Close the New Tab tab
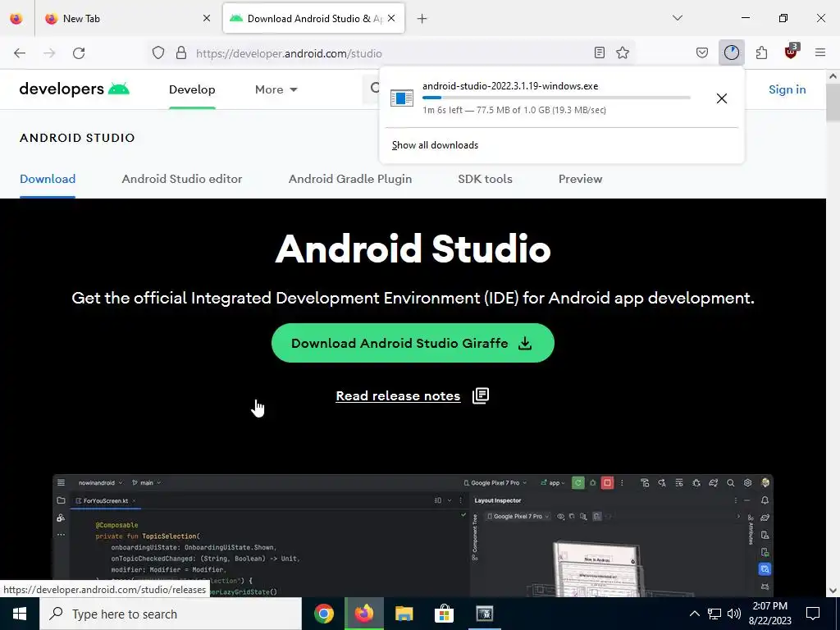 (207, 18)
